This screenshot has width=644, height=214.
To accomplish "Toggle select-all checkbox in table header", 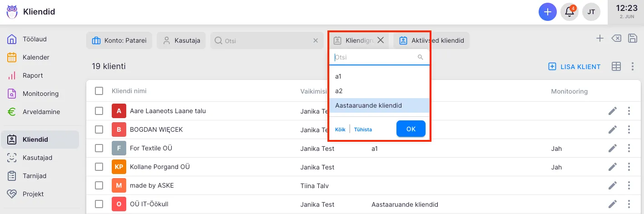I will [99, 91].
